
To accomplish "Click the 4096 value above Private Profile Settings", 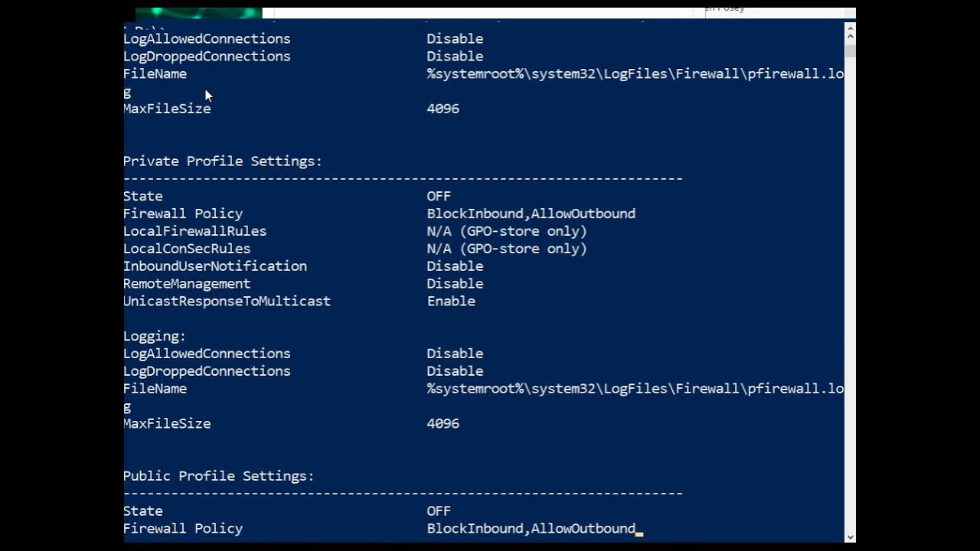I will click(x=443, y=109).
